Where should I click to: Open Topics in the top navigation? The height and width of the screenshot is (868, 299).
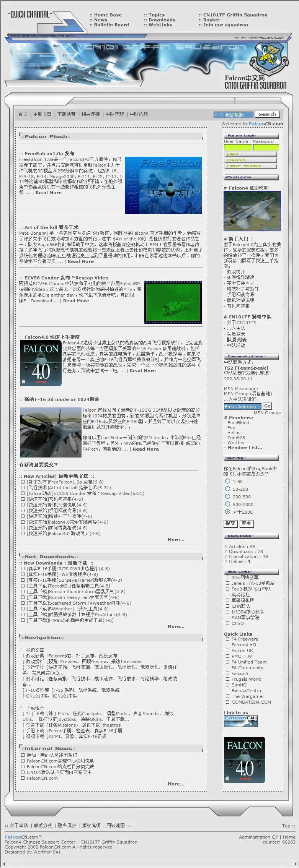[x=157, y=15]
